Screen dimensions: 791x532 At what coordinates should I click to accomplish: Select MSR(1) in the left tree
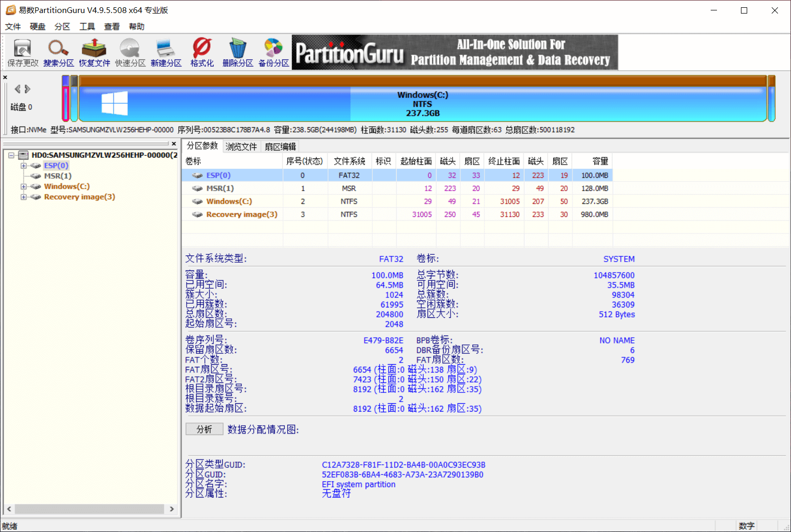[x=57, y=176]
